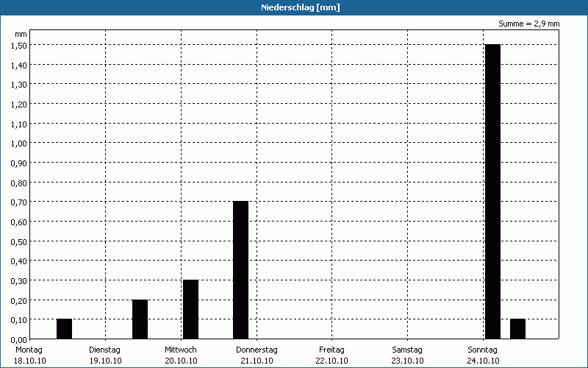Click the 0,30 y-axis value

coord(19,281)
